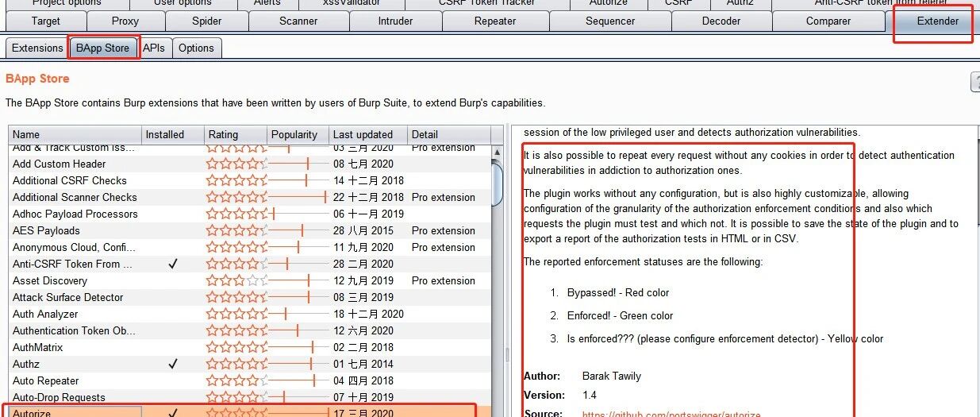This screenshot has height=417, width=980.
Task: Switch to the Target tab
Action: (46, 21)
